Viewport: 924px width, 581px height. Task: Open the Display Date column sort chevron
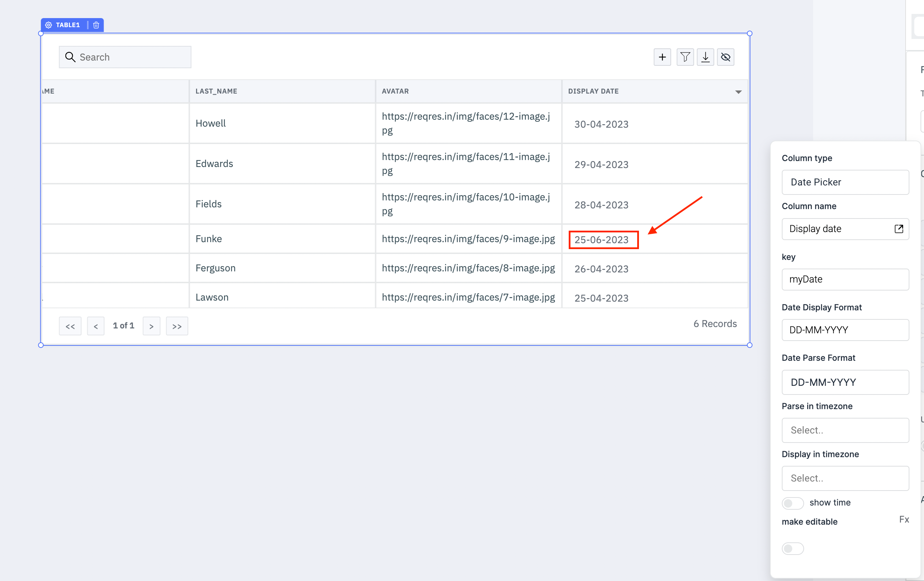coord(739,92)
